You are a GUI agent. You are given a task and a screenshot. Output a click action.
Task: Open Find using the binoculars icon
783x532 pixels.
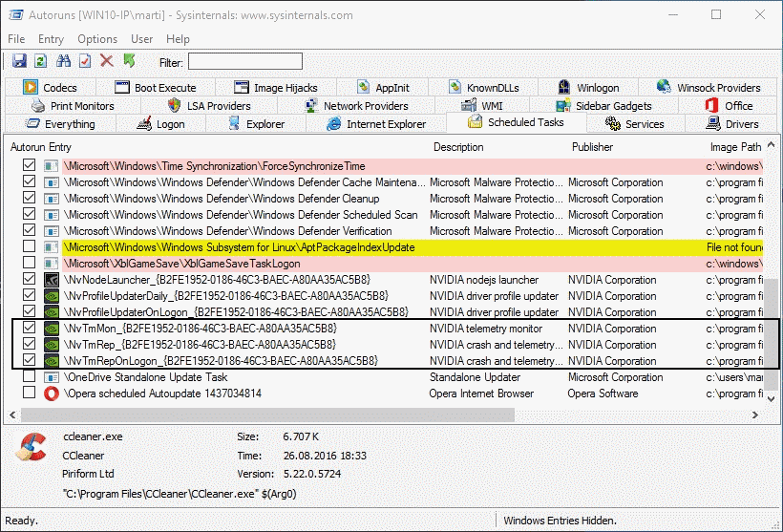coord(64,61)
